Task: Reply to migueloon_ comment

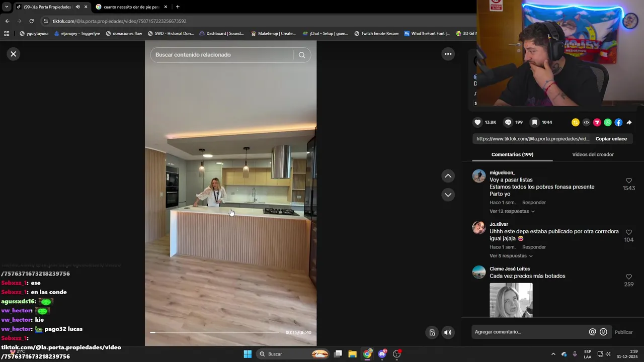Action: [x=534, y=203]
